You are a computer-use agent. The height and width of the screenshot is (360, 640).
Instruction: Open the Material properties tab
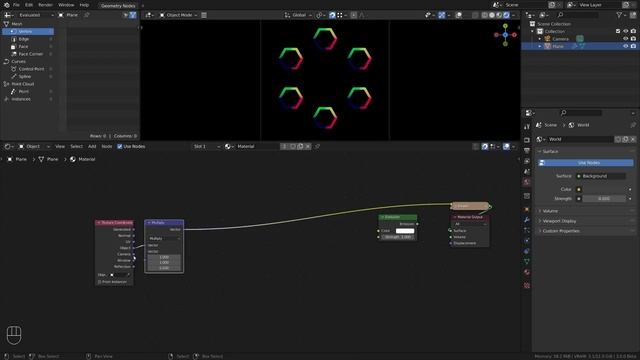click(527, 272)
